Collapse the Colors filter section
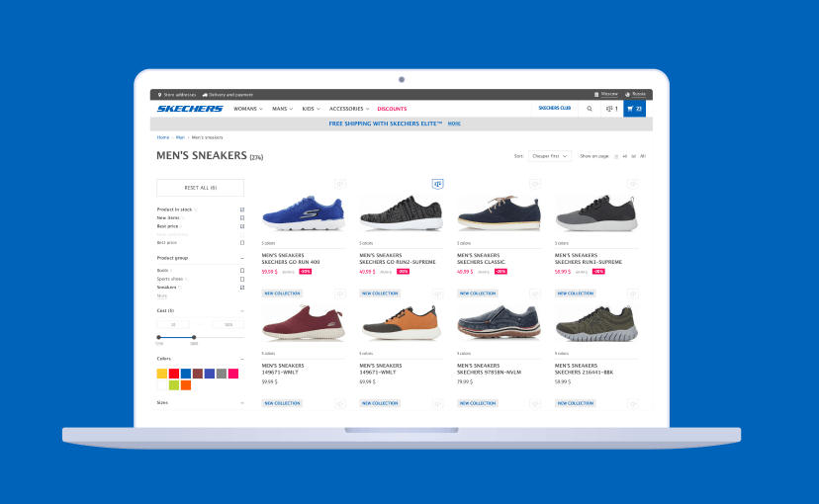 click(242, 359)
